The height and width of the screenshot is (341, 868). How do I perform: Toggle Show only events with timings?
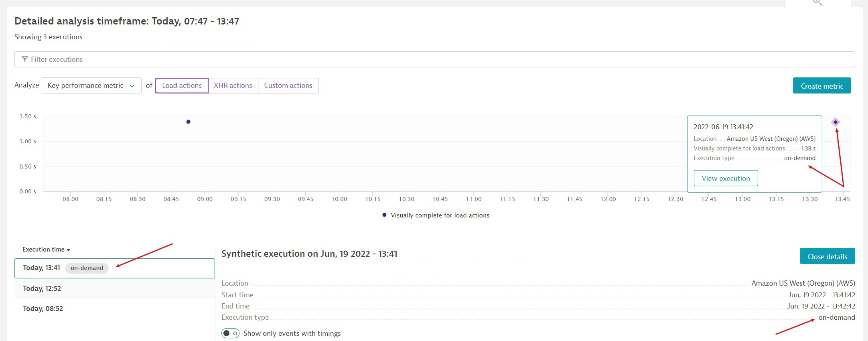tap(230, 333)
